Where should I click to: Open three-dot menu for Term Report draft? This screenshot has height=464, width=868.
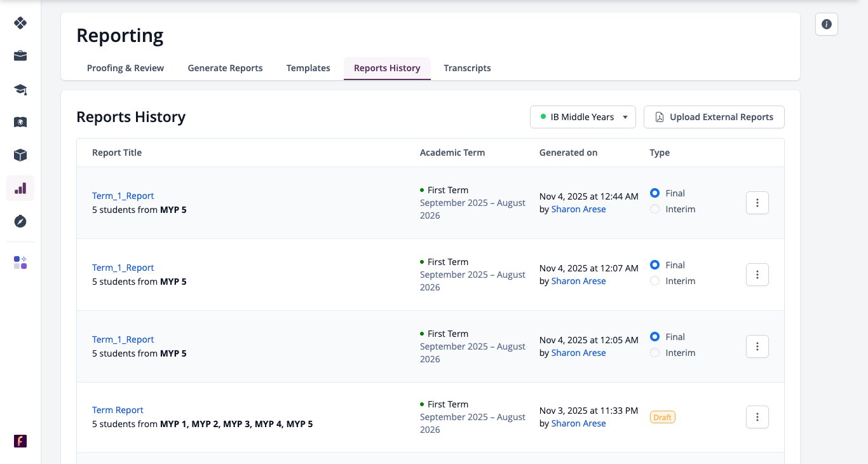[757, 417]
